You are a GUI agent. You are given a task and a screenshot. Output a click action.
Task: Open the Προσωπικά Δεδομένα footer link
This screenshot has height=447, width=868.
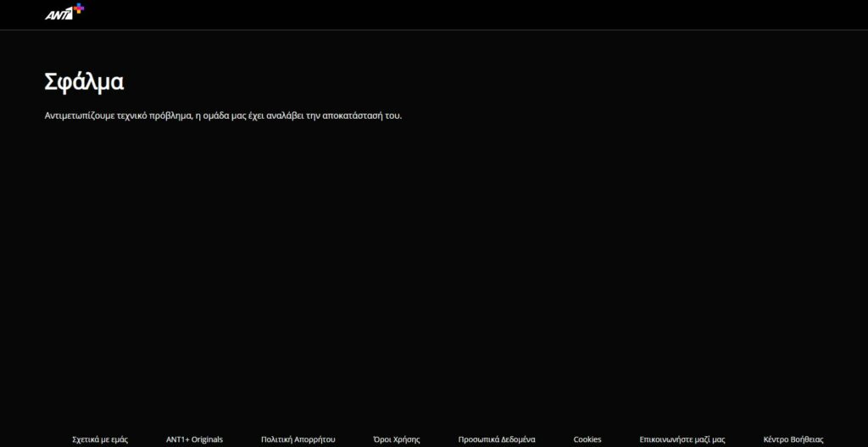pyautogui.click(x=497, y=439)
